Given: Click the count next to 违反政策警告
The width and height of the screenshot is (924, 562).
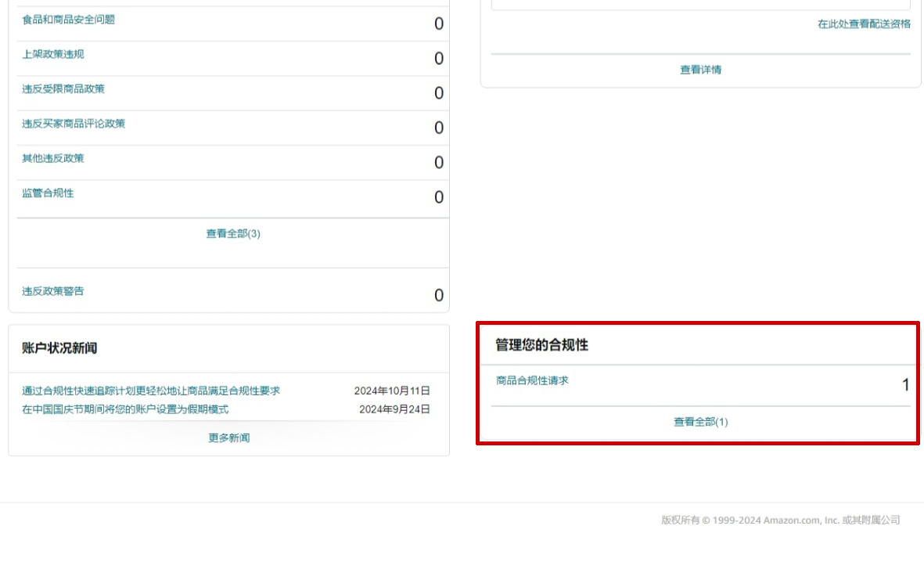Looking at the screenshot, I should coord(438,296).
